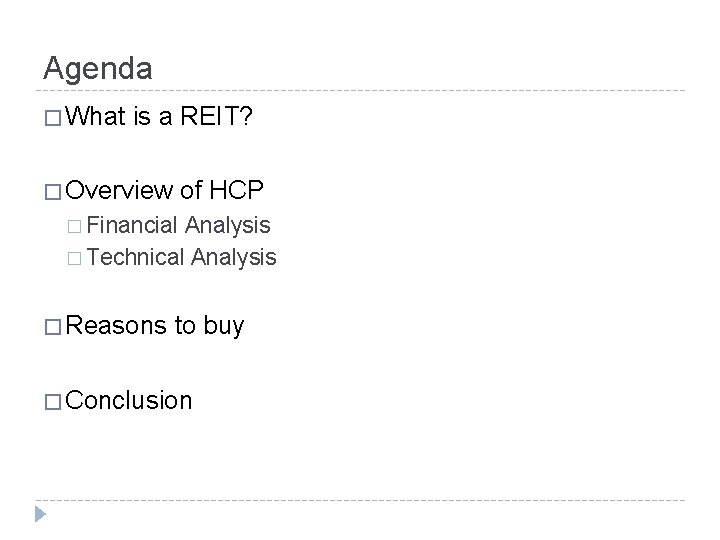Click the word Reasons
The height and width of the screenshot is (540, 720).
[119, 325]
